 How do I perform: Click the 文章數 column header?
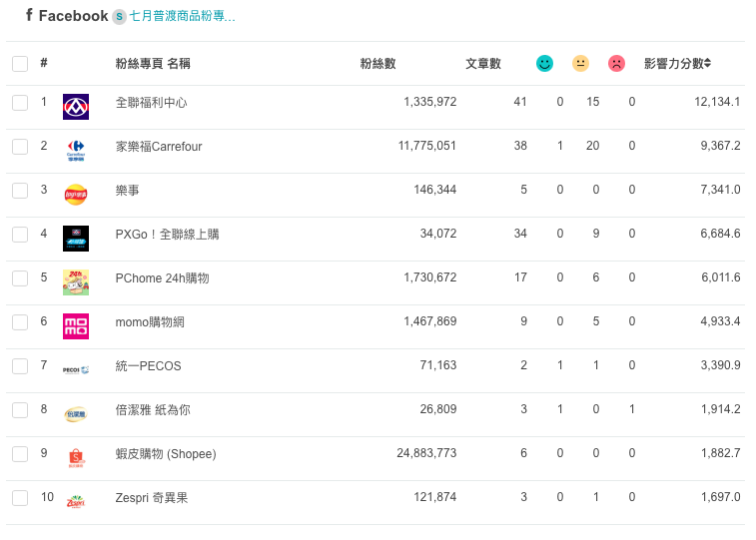click(483, 64)
